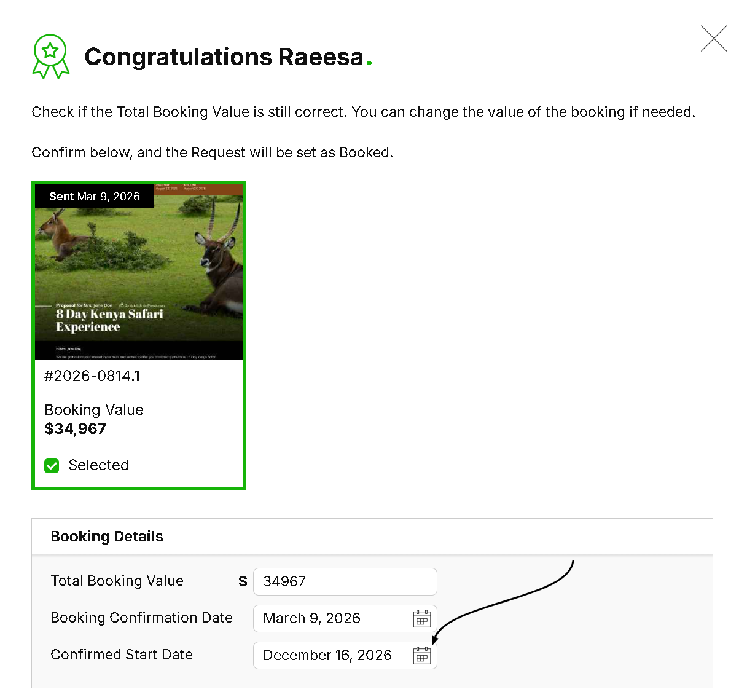
Task: Click proposal number #2026-0814.1
Action: pyautogui.click(x=92, y=376)
